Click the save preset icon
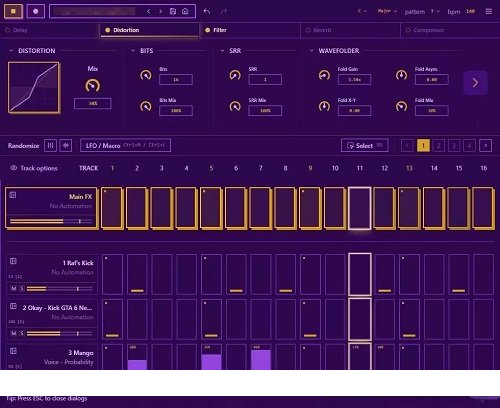 [173, 11]
